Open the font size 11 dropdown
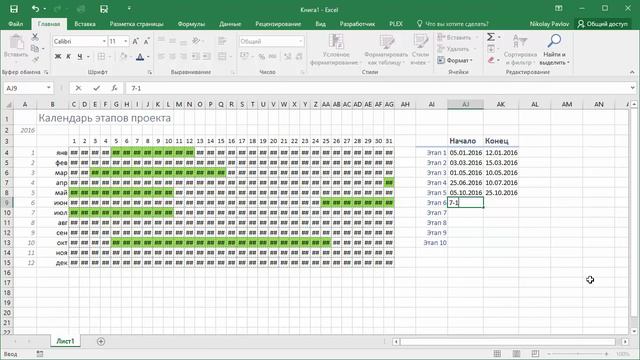The height and width of the screenshot is (360, 640). [x=125, y=41]
